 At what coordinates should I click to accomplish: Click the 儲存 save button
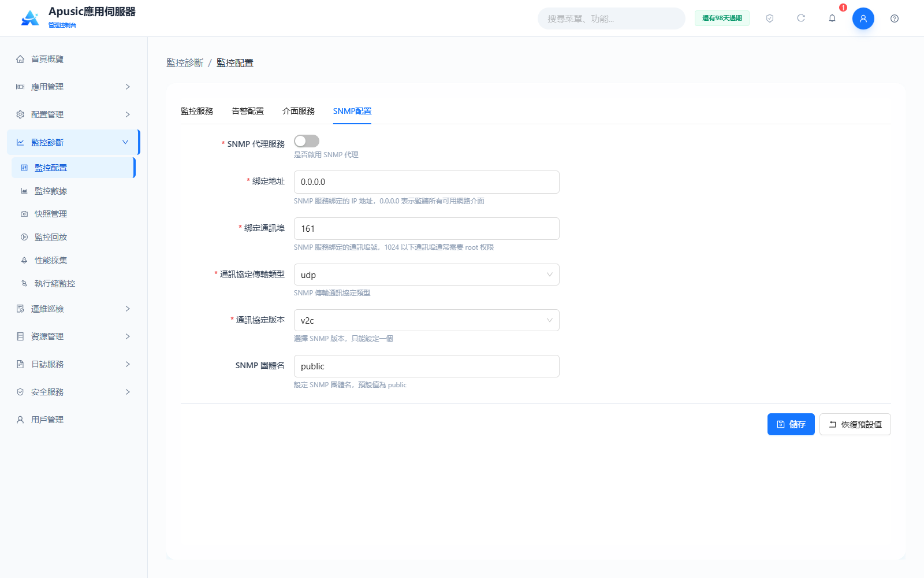(791, 424)
